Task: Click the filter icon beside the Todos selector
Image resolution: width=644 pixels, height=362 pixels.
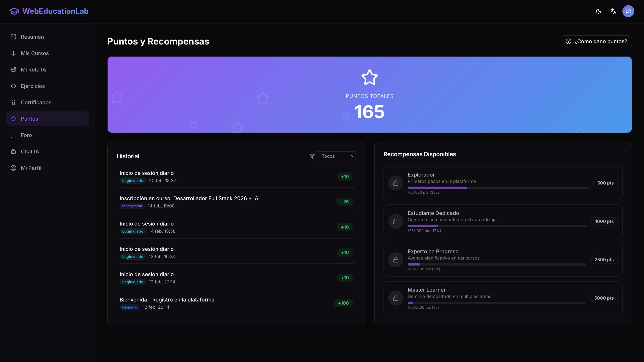Action: tap(312, 156)
